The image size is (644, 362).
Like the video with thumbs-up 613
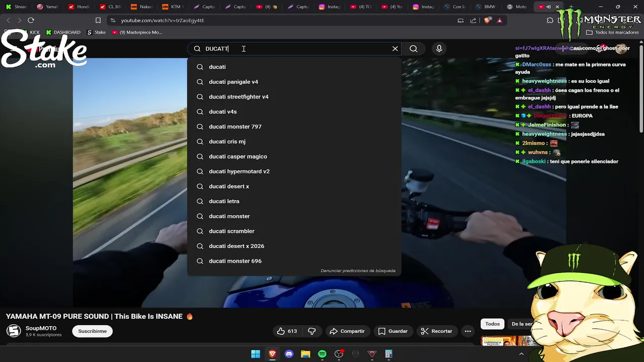pyautogui.click(x=287, y=331)
